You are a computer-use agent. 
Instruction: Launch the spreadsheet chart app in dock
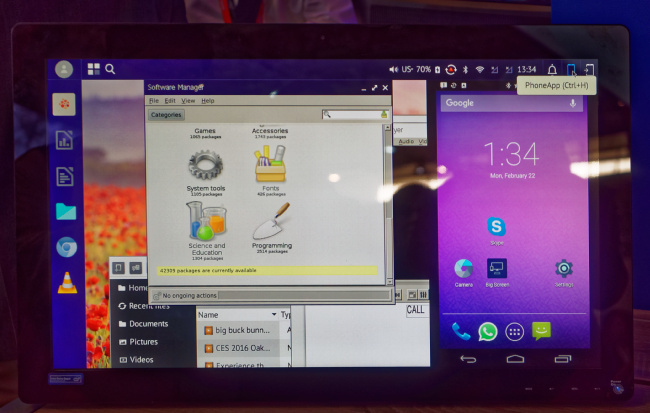[64, 140]
